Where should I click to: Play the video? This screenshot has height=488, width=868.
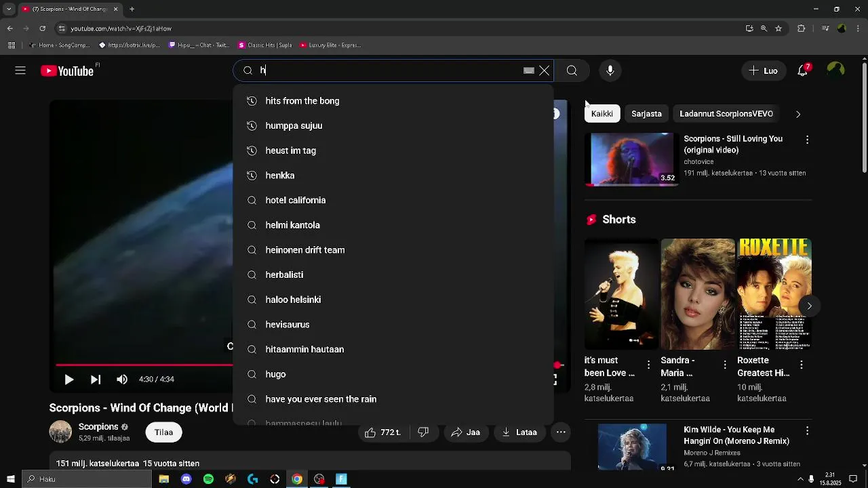click(x=69, y=380)
